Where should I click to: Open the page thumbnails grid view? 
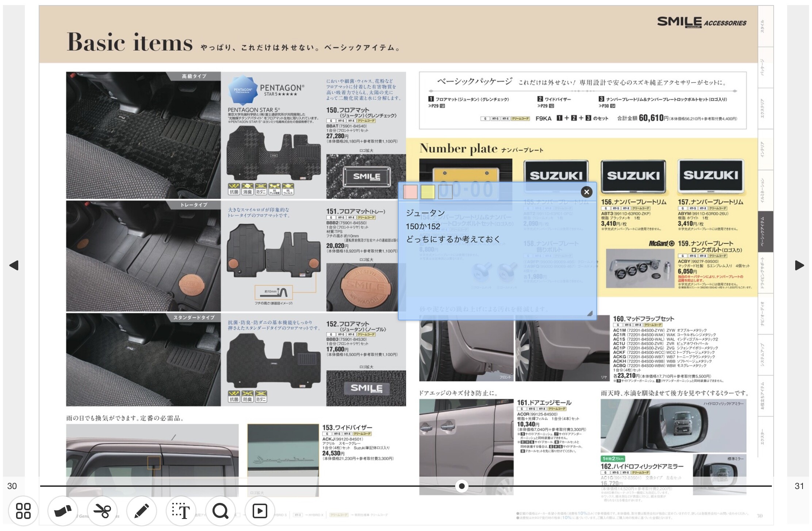click(x=23, y=511)
